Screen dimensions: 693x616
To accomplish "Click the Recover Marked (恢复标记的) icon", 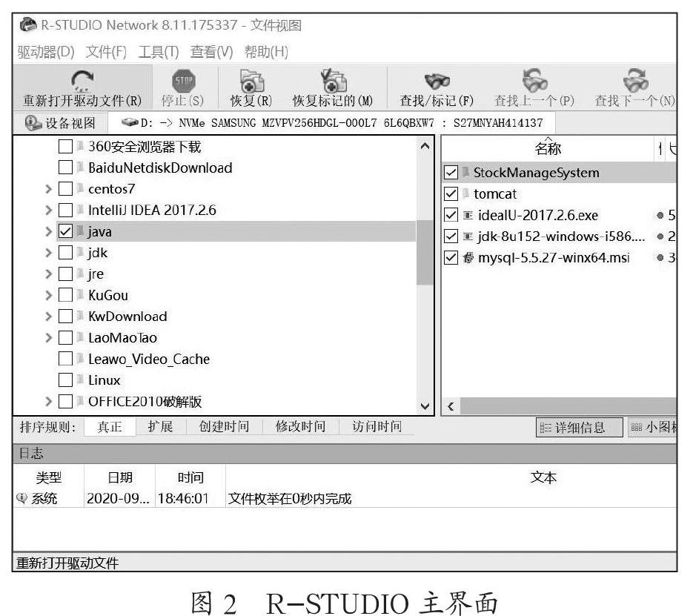I will (334, 80).
